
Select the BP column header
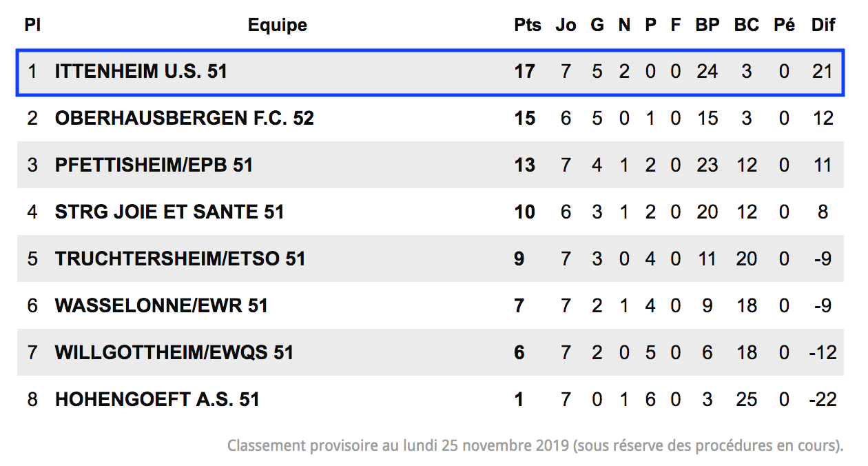coord(707,26)
